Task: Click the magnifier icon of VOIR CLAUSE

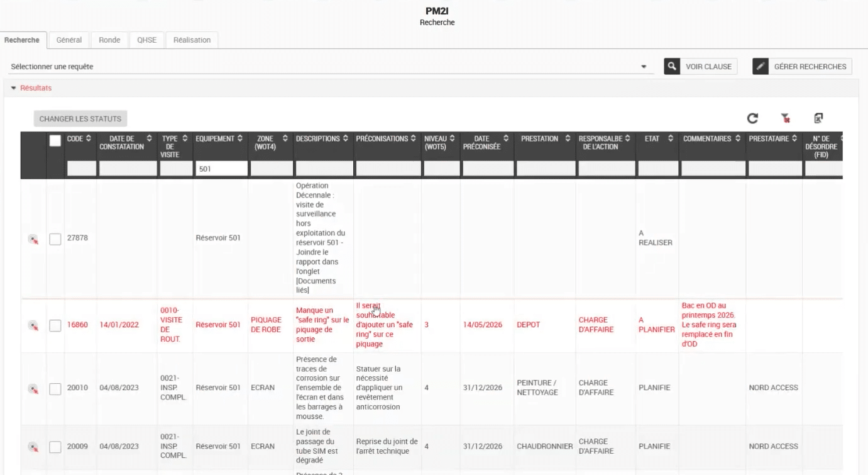Action: (672, 66)
